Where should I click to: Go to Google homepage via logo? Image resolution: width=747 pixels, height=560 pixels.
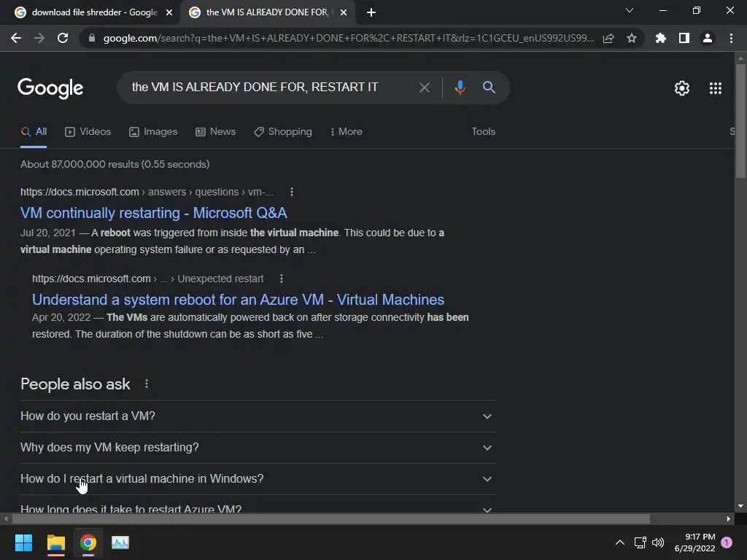[50, 88]
